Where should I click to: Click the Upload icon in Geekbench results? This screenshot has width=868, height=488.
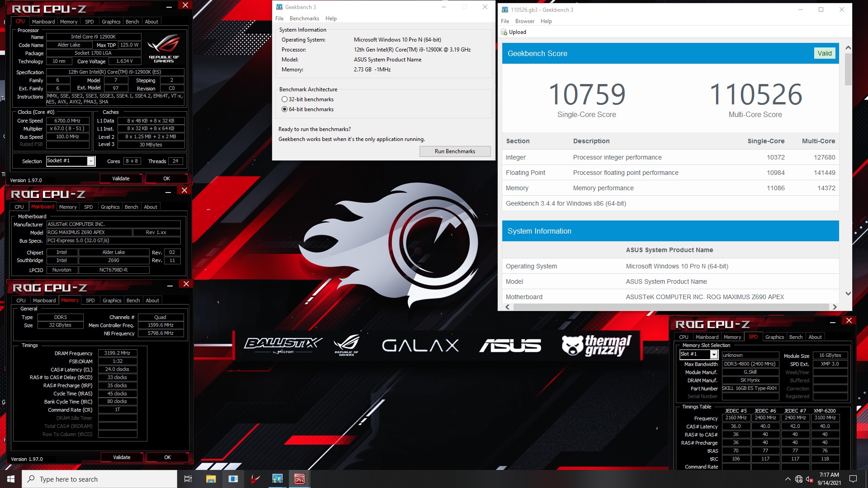[504, 32]
